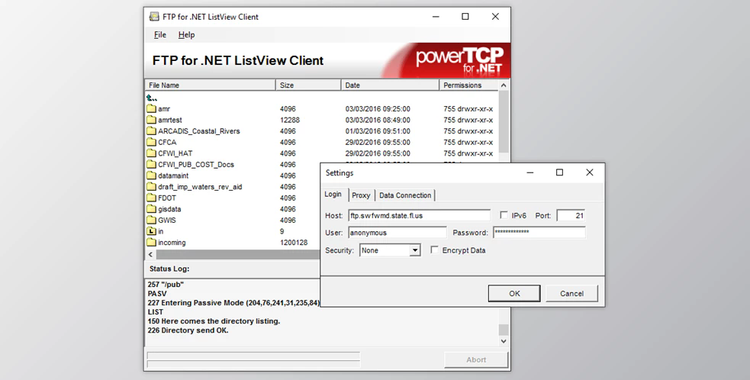Screen dimensions: 750x380
Task: Click the amr date 03/03/2016 09:25:00
Action: [378, 109]
